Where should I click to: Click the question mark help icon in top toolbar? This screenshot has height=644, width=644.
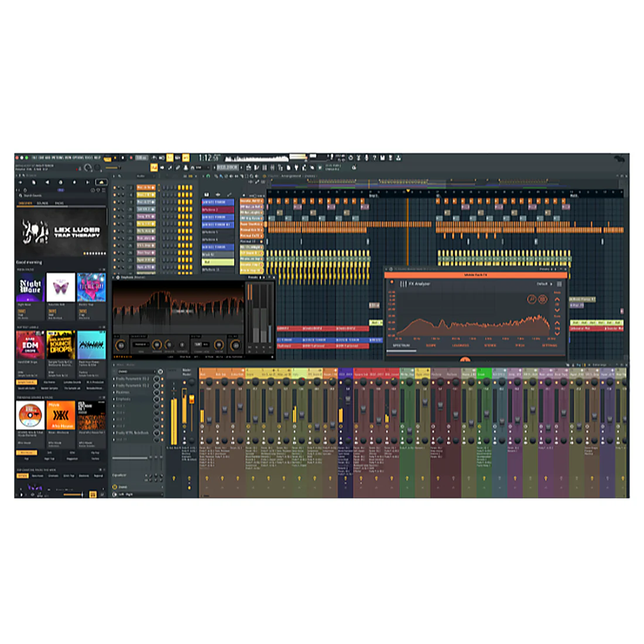pos(375,157)
